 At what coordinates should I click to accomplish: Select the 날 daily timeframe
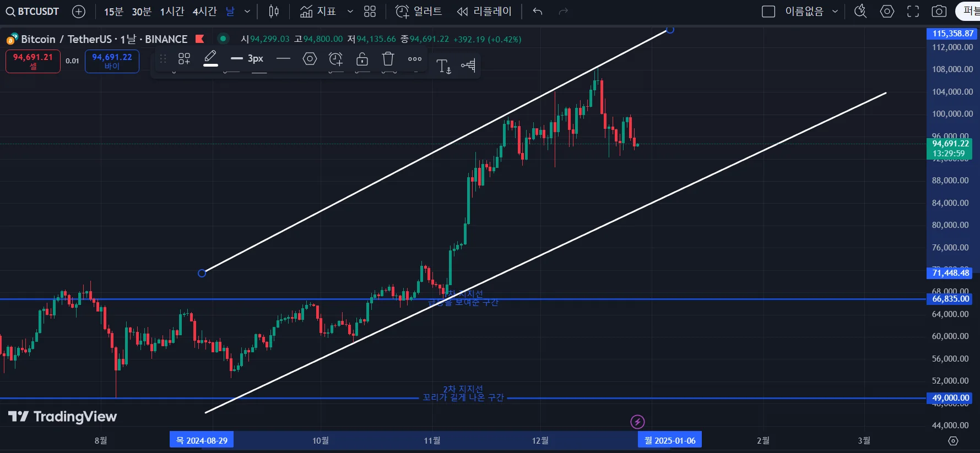tap(230, 12)
